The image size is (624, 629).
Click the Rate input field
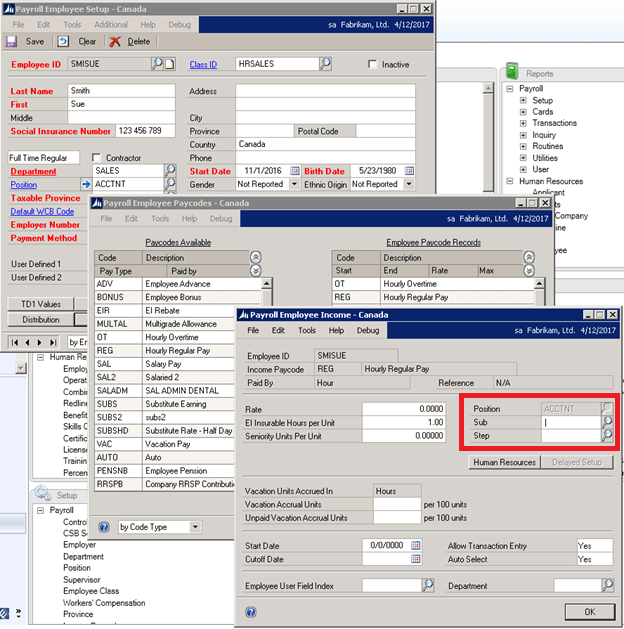(404, 409)
